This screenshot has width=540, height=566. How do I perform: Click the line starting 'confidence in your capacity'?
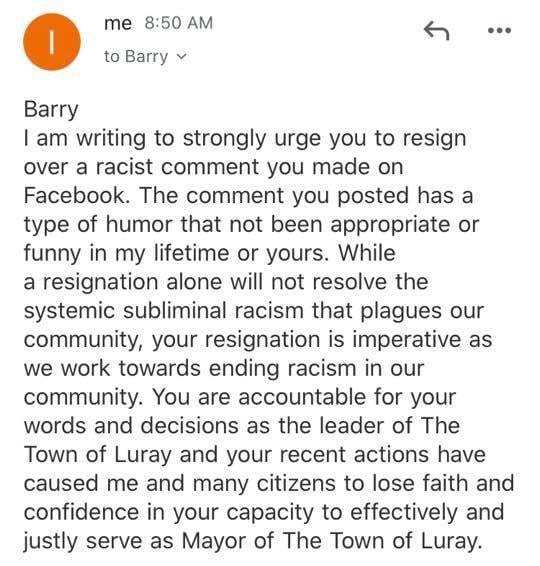point(264,512)
